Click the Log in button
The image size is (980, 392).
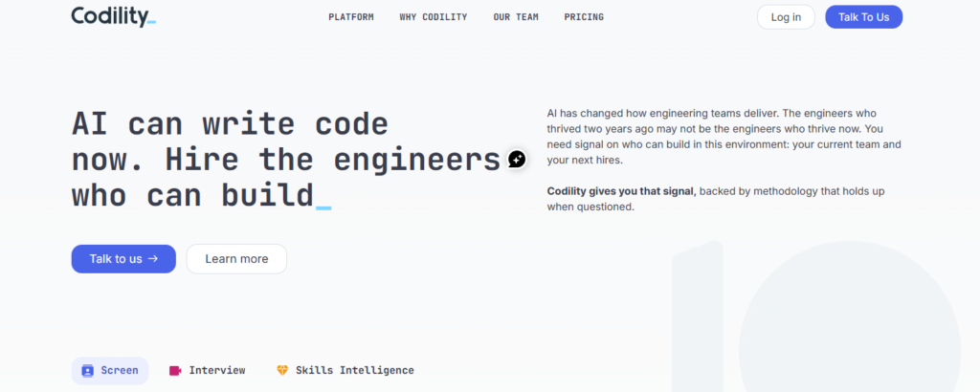point(786,17)
